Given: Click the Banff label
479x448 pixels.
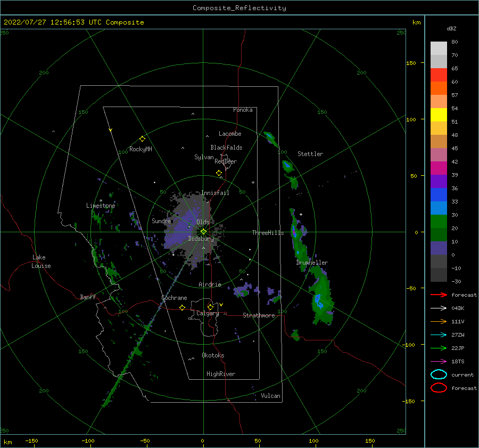Looking at the screenshot, I should 88,297.
